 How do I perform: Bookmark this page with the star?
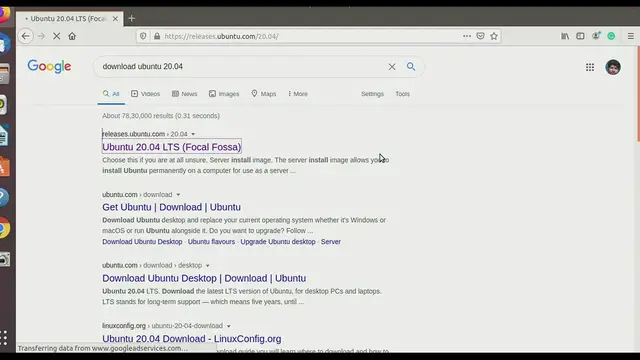point(494,36)
